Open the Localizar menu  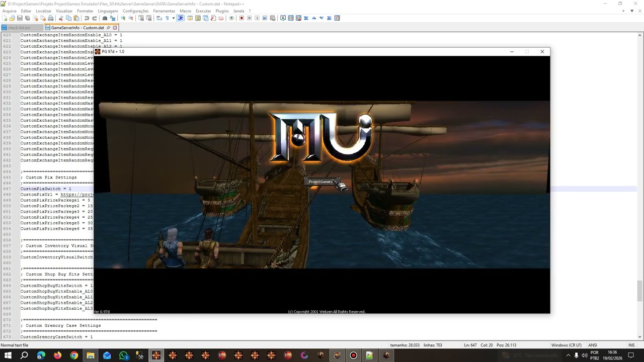44,11
